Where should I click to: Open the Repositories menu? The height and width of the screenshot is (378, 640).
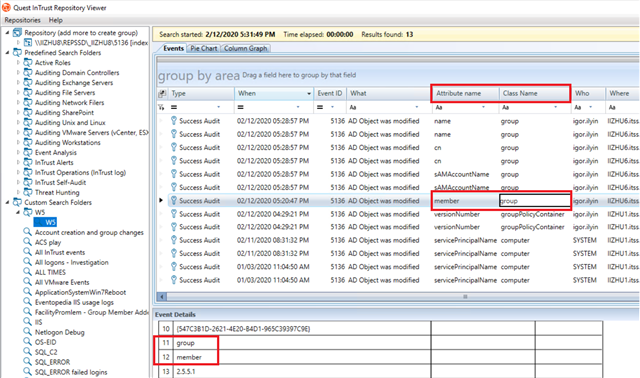[x=23, y=20]
